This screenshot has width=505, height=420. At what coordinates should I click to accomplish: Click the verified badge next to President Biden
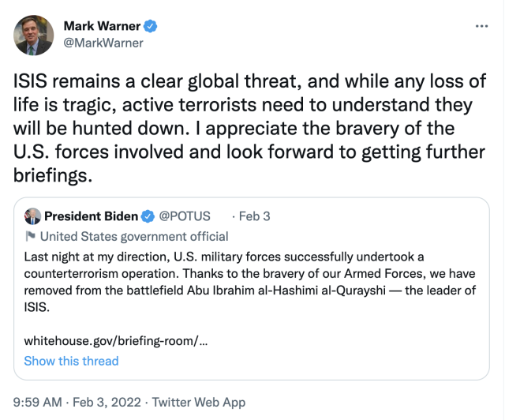point(147,216)
